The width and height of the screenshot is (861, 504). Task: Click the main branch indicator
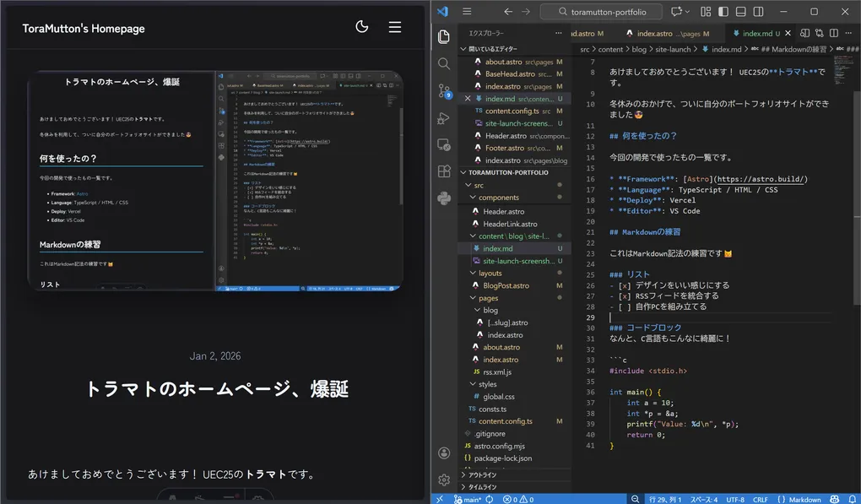467,500
